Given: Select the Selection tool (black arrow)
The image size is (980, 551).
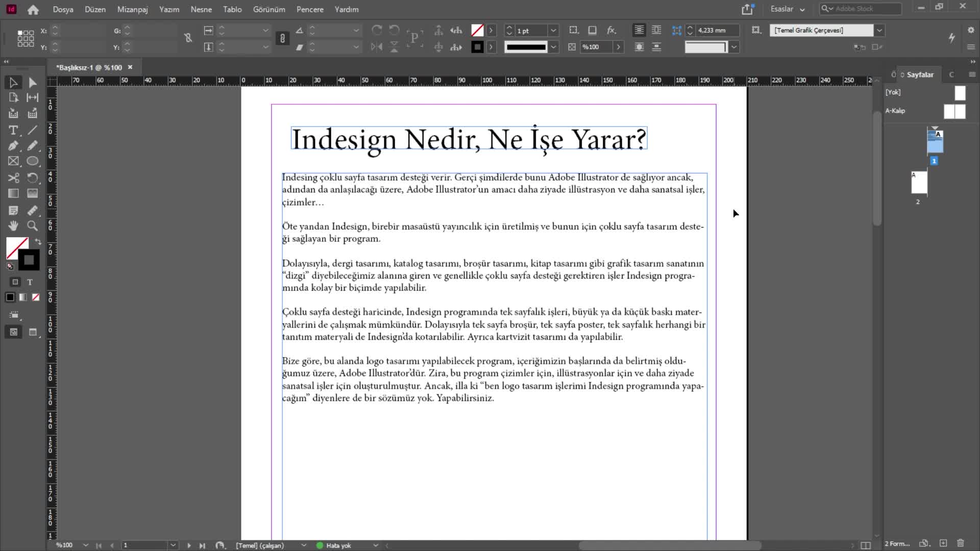Looking at the screenshot, I should coord(13,82).
